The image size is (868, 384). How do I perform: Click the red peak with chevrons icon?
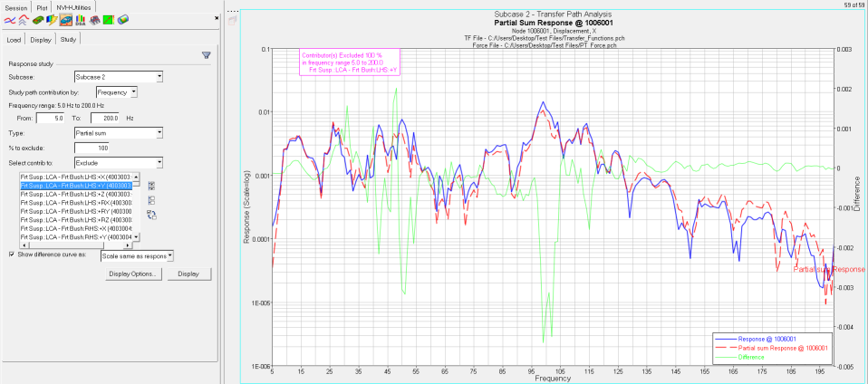(x=24, y=21)
